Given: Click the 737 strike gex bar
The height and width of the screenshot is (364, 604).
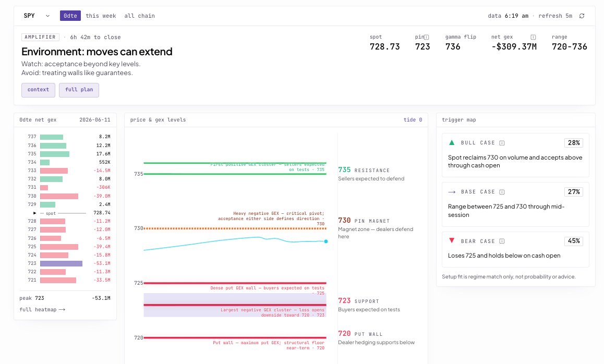Looking at the screenshot, I should point(52,137).
